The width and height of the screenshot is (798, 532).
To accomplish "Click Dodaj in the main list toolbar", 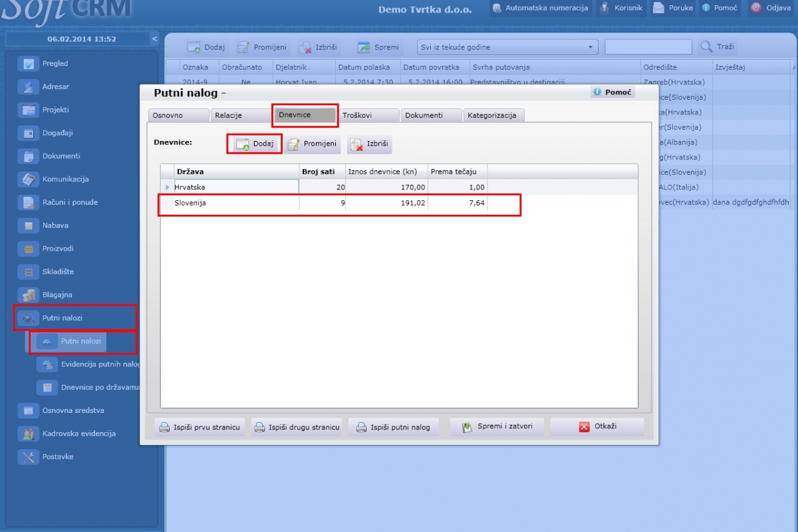I will click(205, 47).
